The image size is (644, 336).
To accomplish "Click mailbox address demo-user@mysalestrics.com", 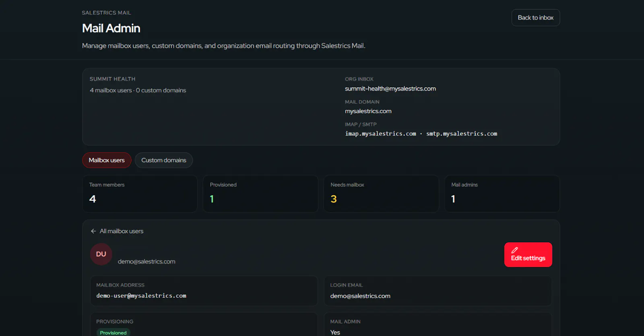I will point(141,296).
